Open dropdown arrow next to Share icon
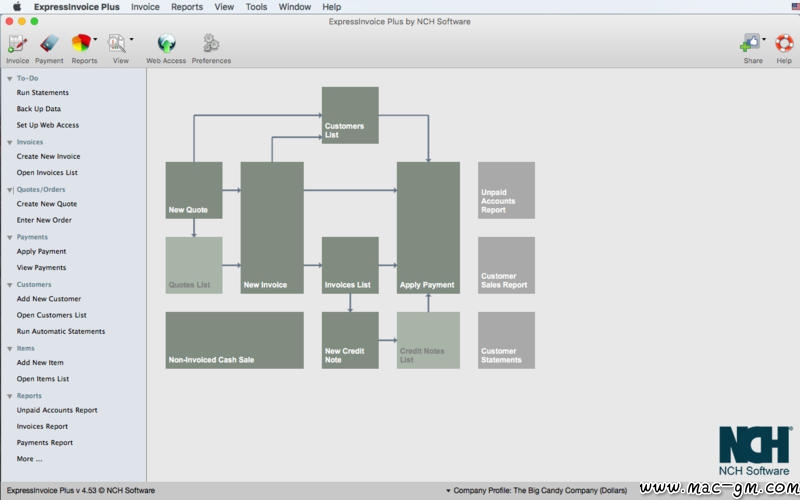The image size is (800, 500). coord(764,39)
